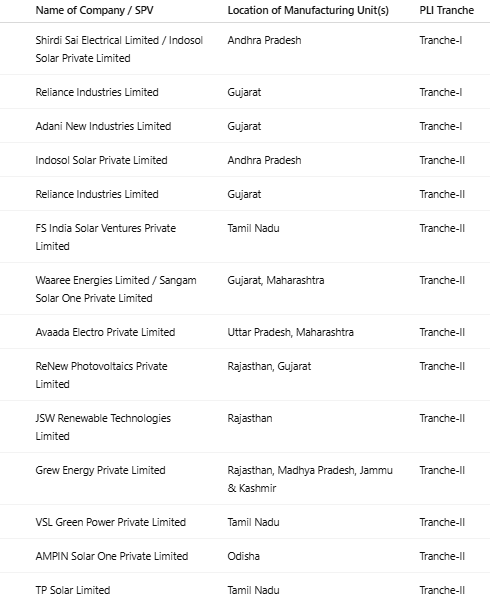
Task: Click the Waaree Energies Limited / Sangam cell
Action: click(116, 289)
